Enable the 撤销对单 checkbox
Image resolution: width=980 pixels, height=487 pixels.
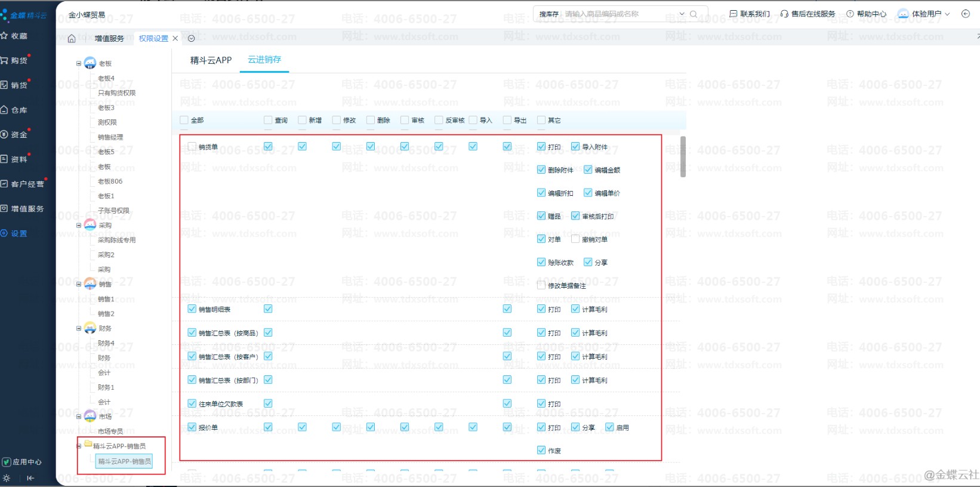tap(575, 239)
